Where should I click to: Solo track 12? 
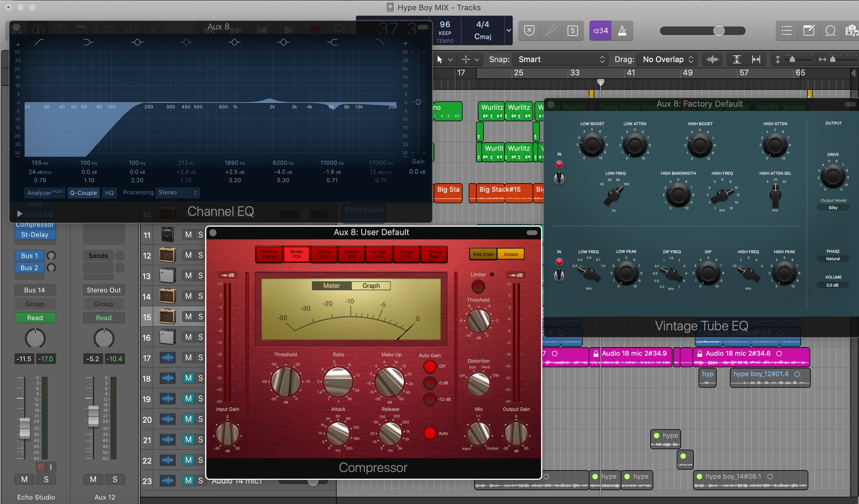click(x=200, y=255)
